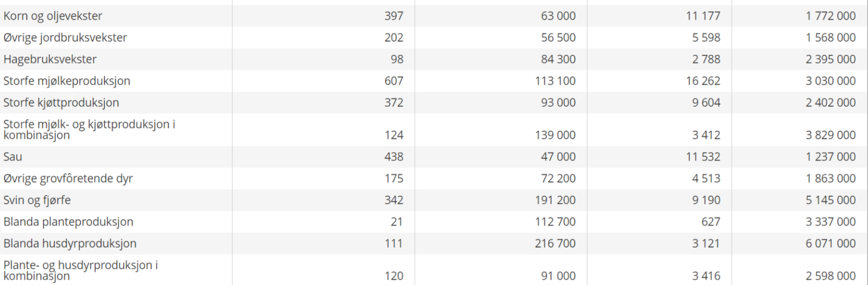Click the 'Svin og fjørfe' row label
Image resolution: width=868 pixels, height=285 pixels.
coord(37,200)
